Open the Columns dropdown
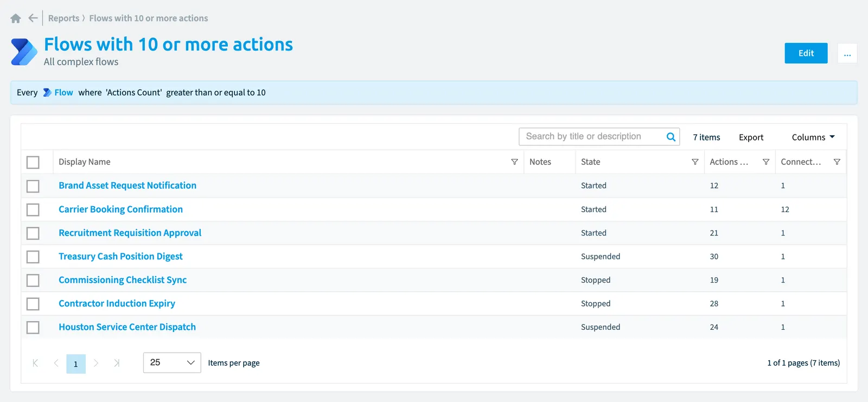Image resolution: width=868 pixels, height=402 pixels. pyautogui.click(x=813, y=137)
